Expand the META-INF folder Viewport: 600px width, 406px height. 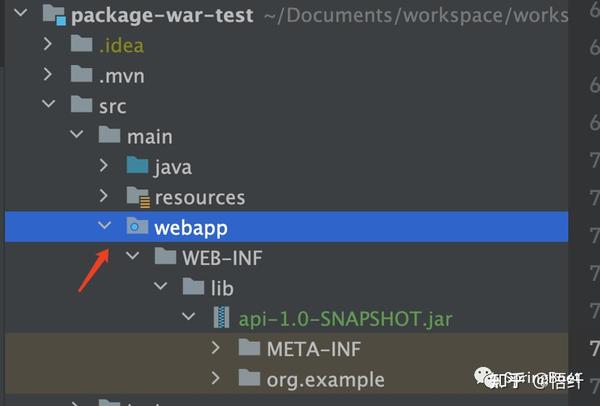click(x=216, y=349)
